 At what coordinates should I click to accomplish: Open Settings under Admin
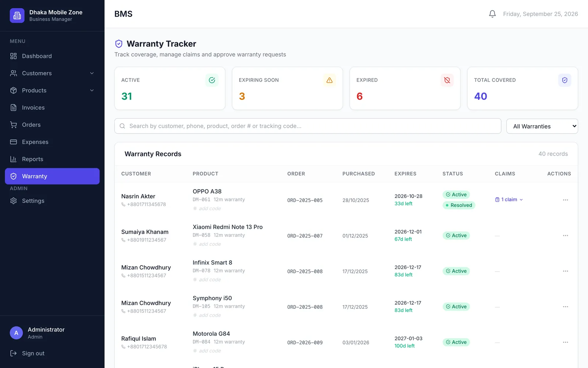pos(52,201)
